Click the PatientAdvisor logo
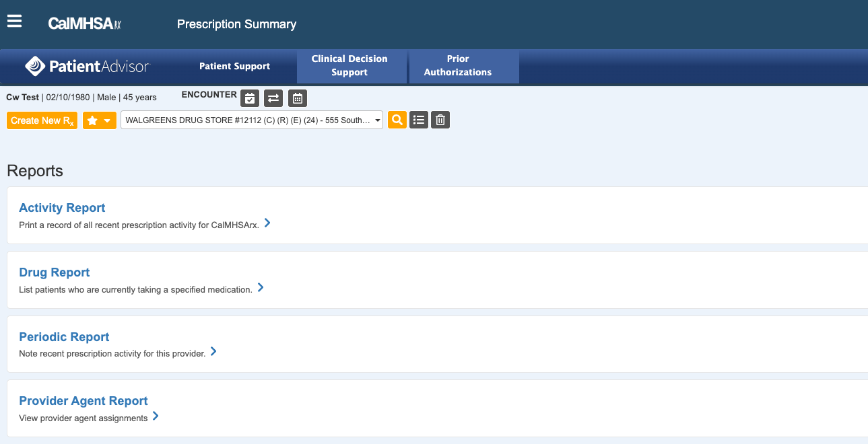This screenshot has width=868, height=444. tap(88, 66)
